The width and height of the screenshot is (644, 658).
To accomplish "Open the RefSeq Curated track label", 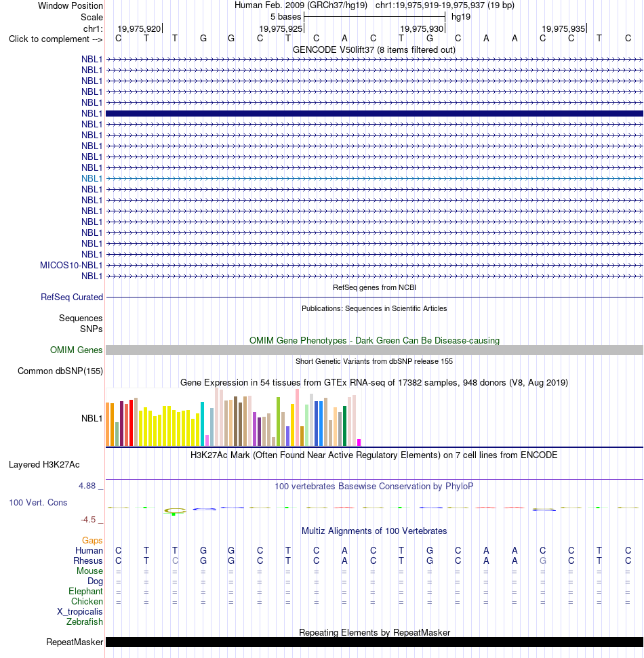I will tap(72, 297).
